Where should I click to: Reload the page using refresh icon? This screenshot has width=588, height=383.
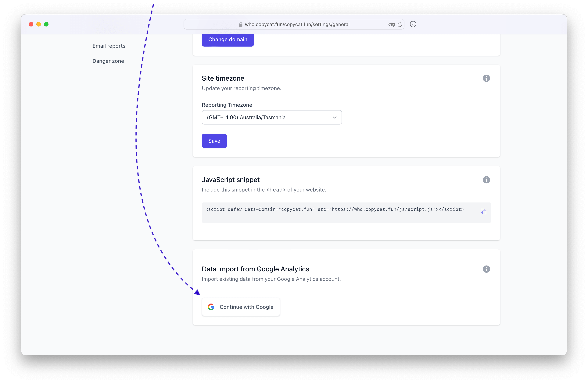coord(400,24)
